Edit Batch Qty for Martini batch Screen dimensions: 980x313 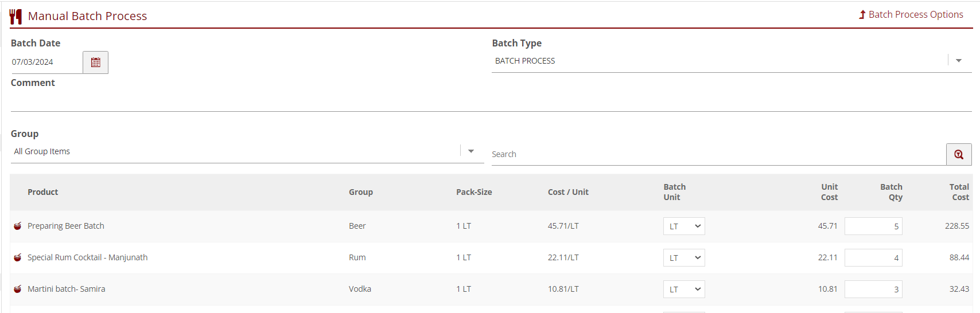[873, 289]
